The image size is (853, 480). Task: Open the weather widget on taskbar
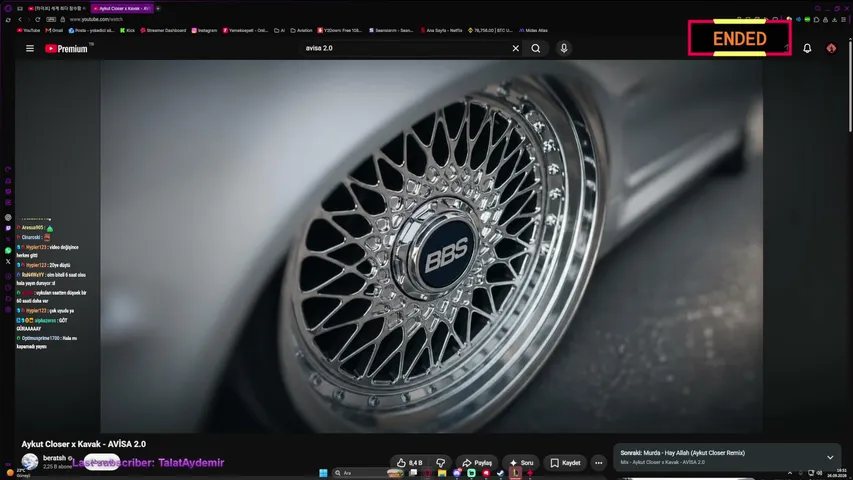16,472
